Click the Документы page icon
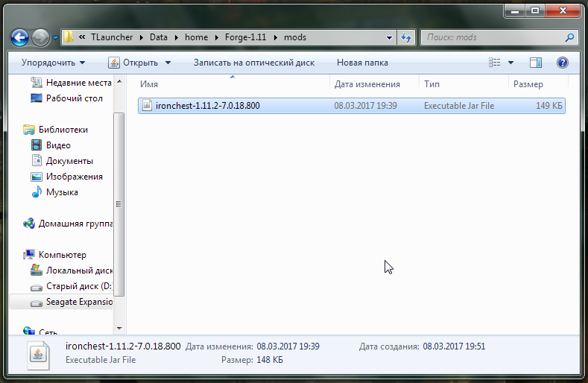This screenshot has height=383, width=588. coord(37,160)
